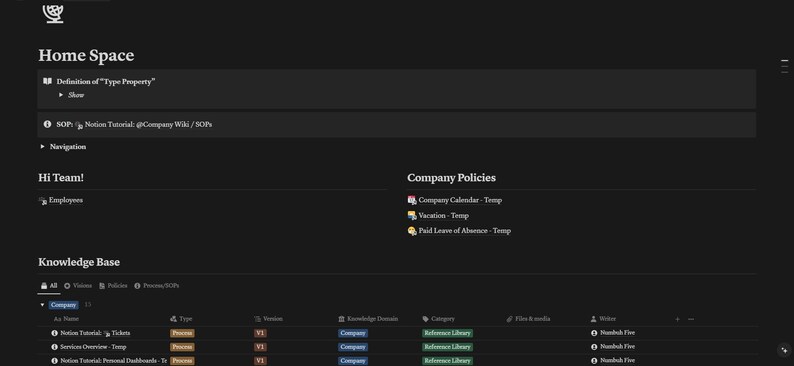This screenshot has width=794, height=366.
Task: Click the Home Space page icon
Action: (53, 13)
